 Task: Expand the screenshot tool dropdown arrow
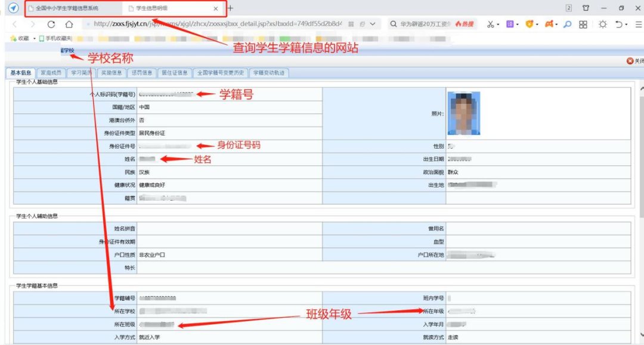click(498, 24)
